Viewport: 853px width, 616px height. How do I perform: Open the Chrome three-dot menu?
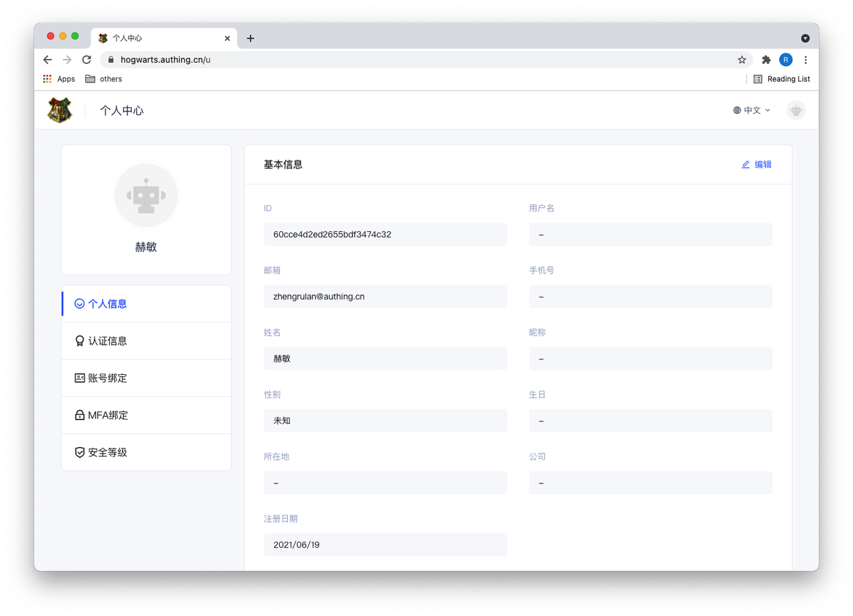click(x=806, y=59)
